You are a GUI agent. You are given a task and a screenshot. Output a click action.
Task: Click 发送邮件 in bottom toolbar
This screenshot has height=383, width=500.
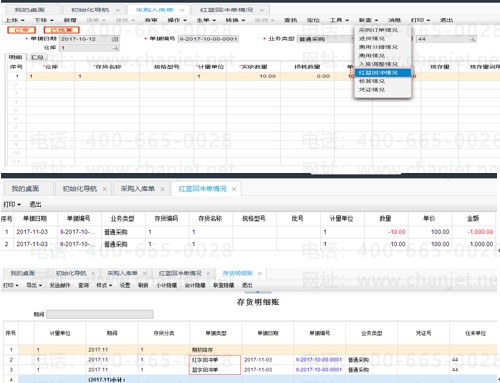point(60,285)
